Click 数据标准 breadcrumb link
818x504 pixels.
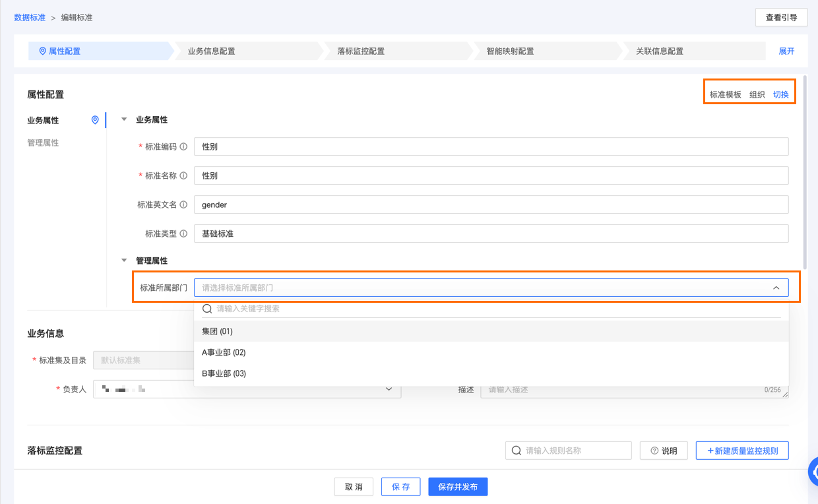[30, 18]
